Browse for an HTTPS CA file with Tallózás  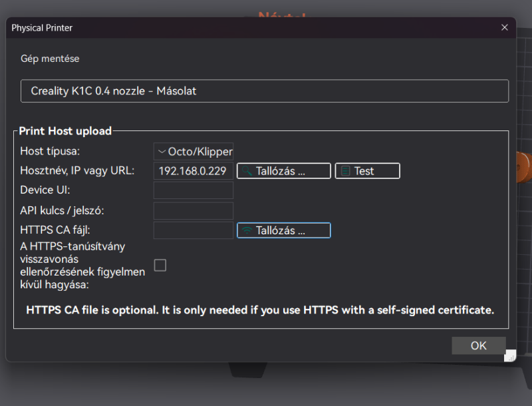[283, 231]
